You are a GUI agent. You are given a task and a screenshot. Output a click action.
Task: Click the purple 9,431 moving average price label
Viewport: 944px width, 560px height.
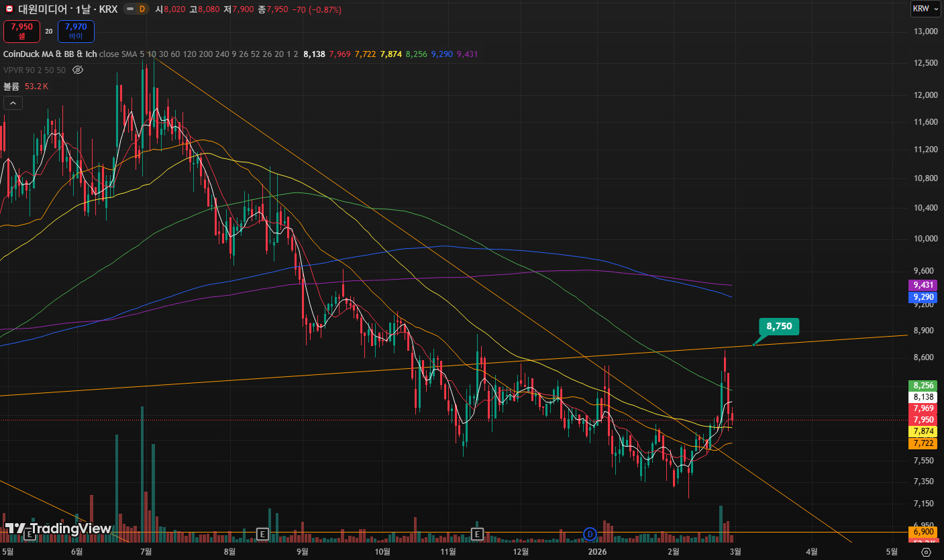click(924, 285)
